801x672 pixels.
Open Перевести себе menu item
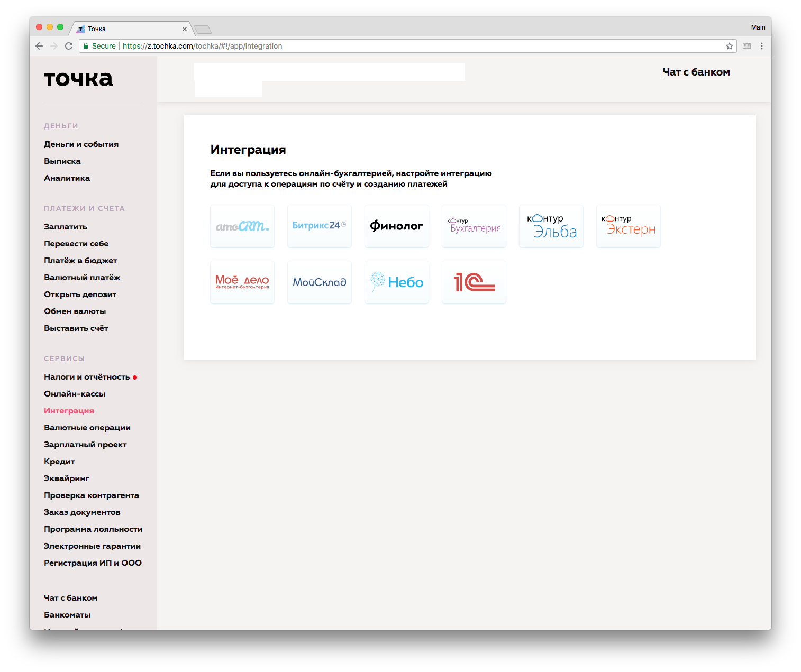(76, 244)
